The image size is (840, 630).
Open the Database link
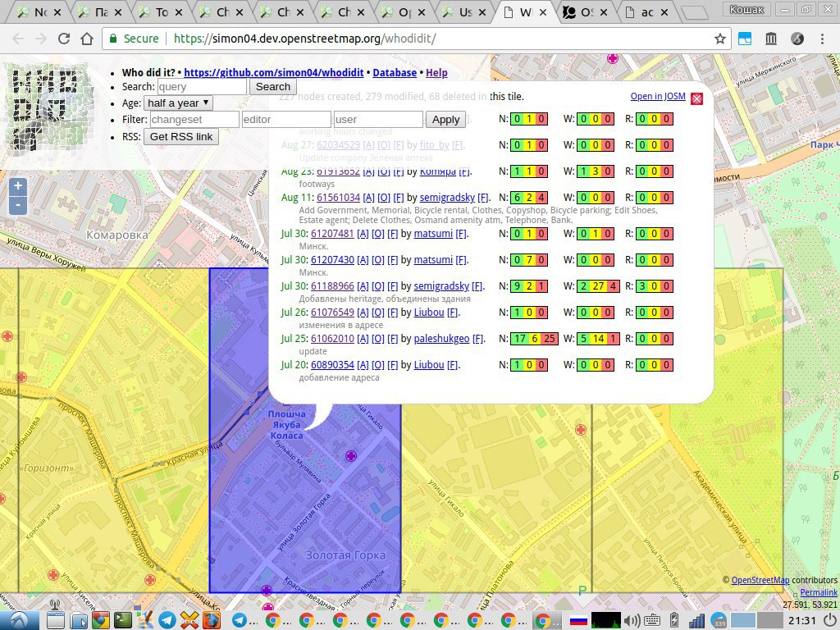[x=395, y=73]
